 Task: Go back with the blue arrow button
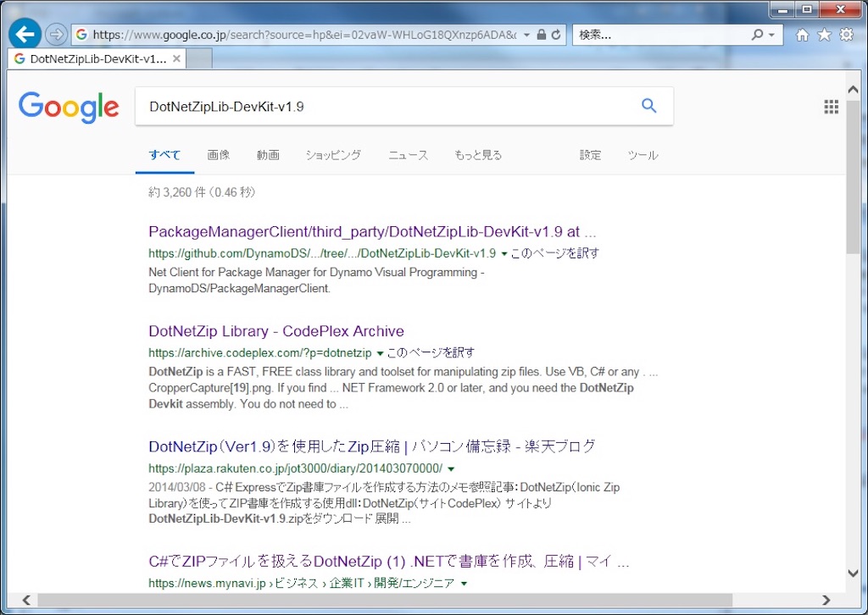[x=25, y=34]
